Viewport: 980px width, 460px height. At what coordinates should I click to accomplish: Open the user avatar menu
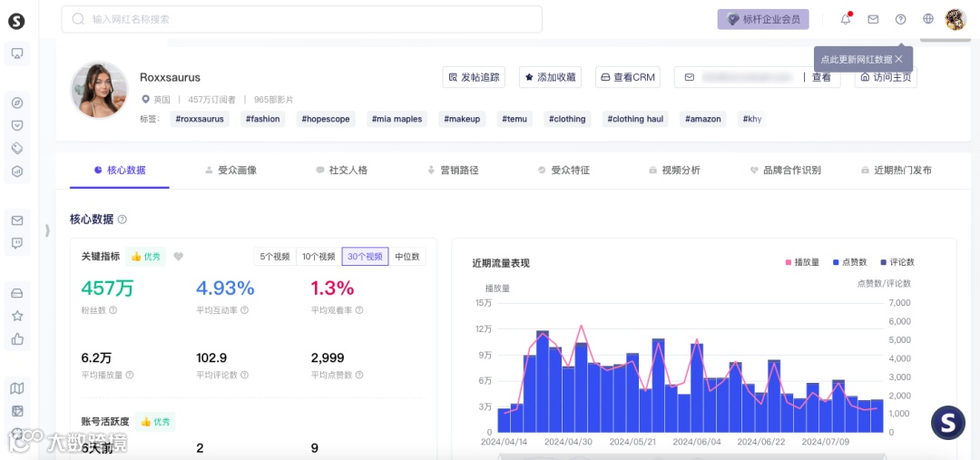point(955,19)
